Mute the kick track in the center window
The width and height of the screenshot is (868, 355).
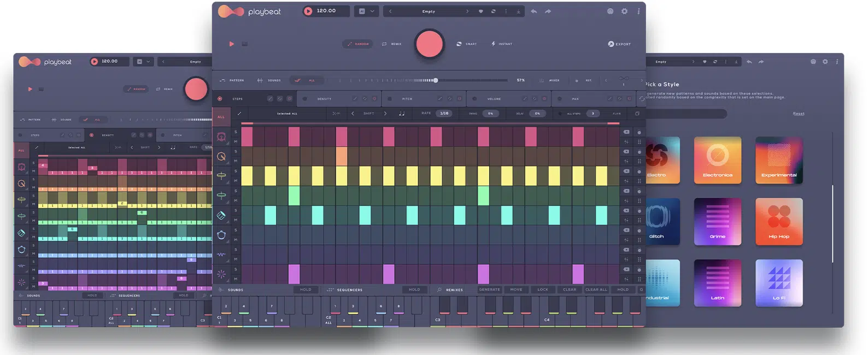click(236, 142)
